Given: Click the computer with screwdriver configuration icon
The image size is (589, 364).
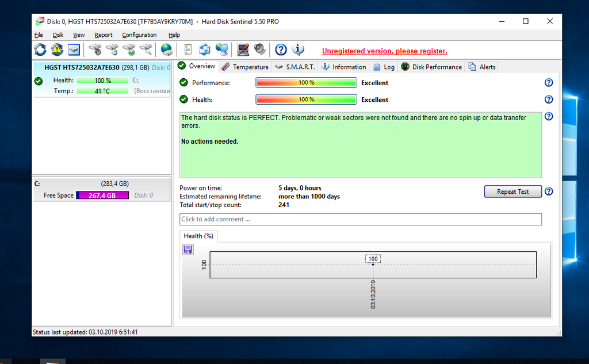Looking at the screenshot, I should [243, 49].
